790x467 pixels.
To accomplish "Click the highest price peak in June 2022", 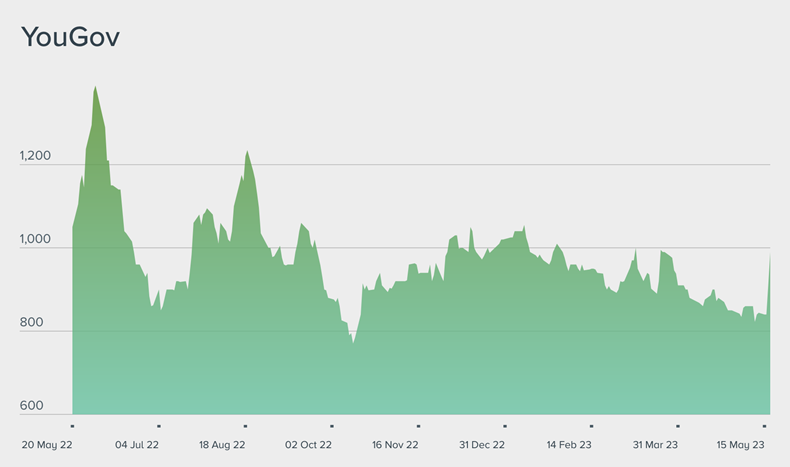I will pos(95,87).
